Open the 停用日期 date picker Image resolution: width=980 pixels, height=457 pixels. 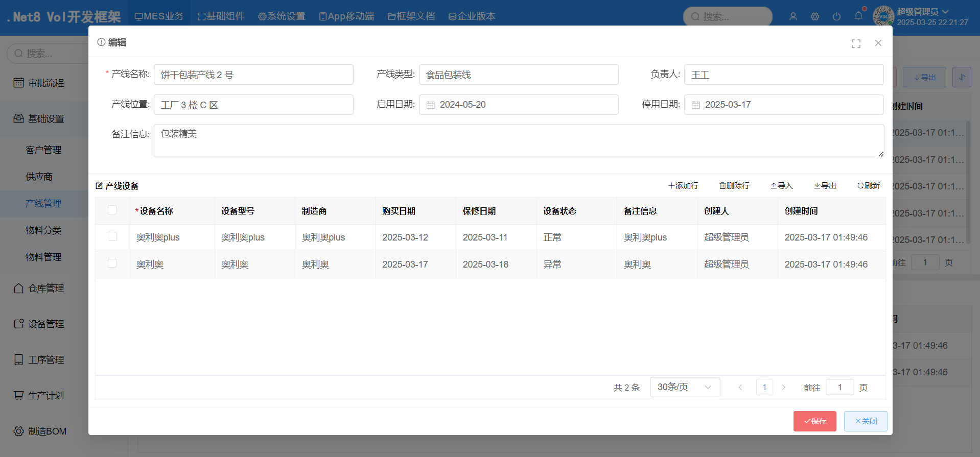coord(783,105)
